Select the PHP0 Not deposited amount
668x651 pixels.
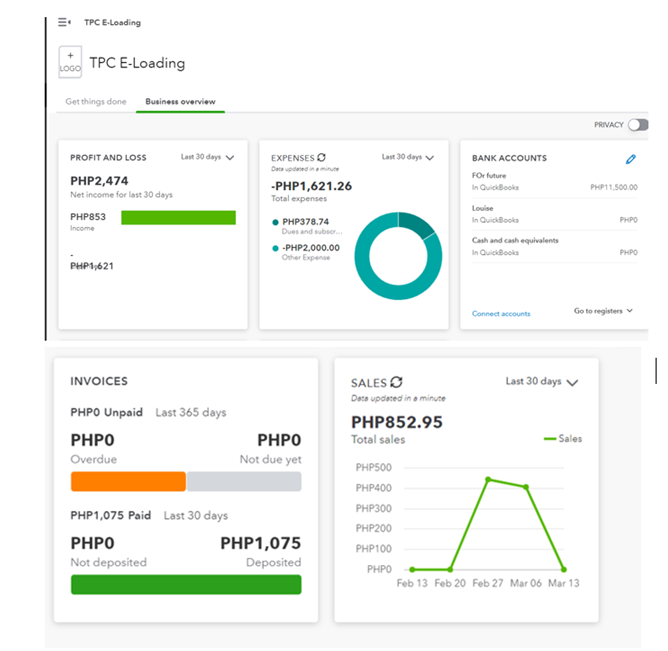coord(92,543)
